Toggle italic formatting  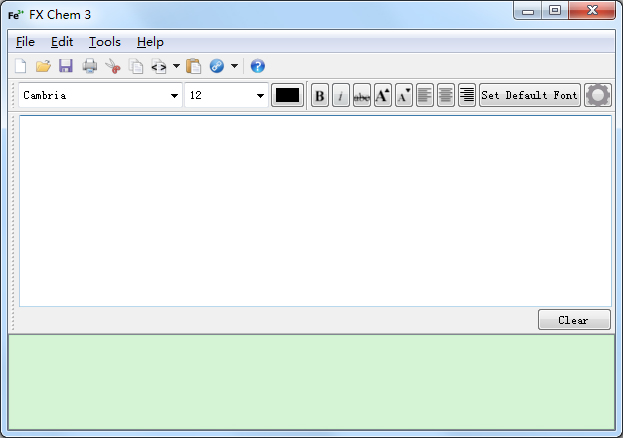pyautogui.click(x=341, y=96)
